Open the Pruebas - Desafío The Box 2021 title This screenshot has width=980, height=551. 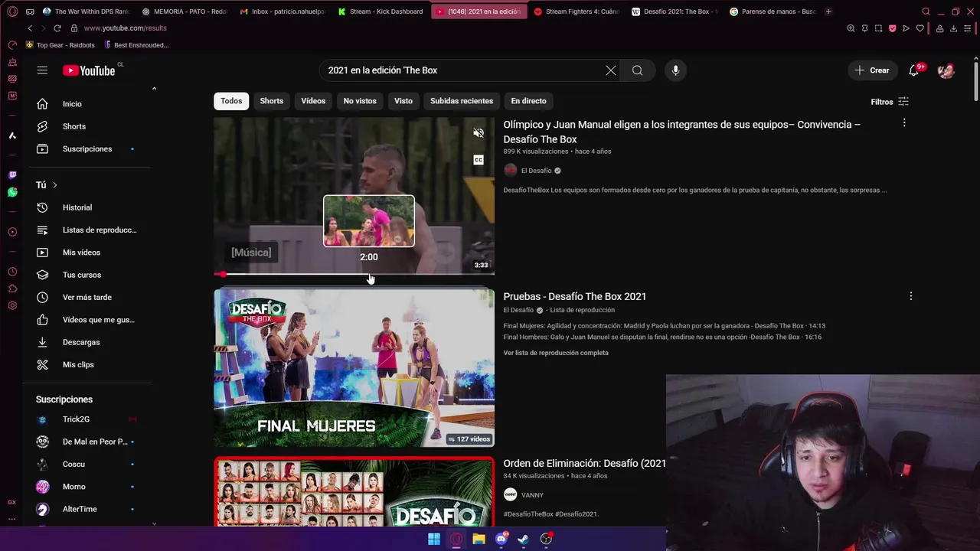point(575,296)
